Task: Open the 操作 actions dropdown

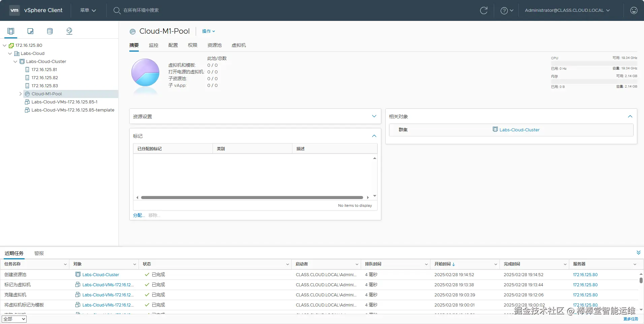Action: tap(208, 31)
